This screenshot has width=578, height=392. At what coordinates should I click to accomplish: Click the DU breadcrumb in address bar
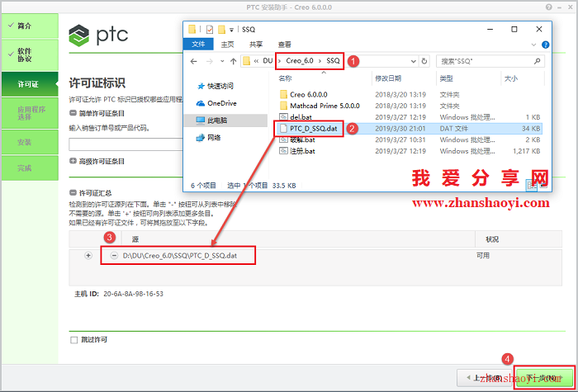pyautogui.click(x=268, y=61)
